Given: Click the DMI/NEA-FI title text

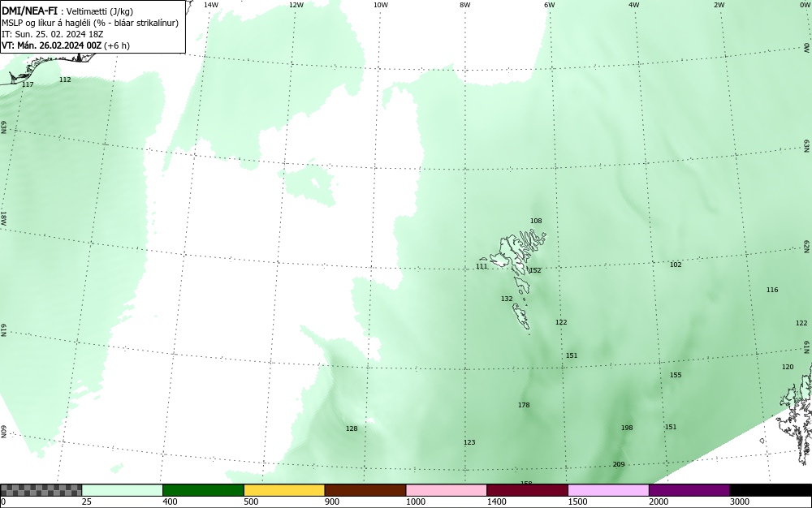Looking at the screenshot, I should tap(29, 11).
